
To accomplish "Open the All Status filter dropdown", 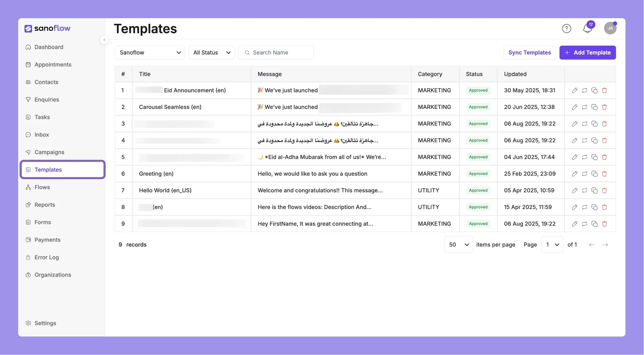I will click(x=211, y=53).
